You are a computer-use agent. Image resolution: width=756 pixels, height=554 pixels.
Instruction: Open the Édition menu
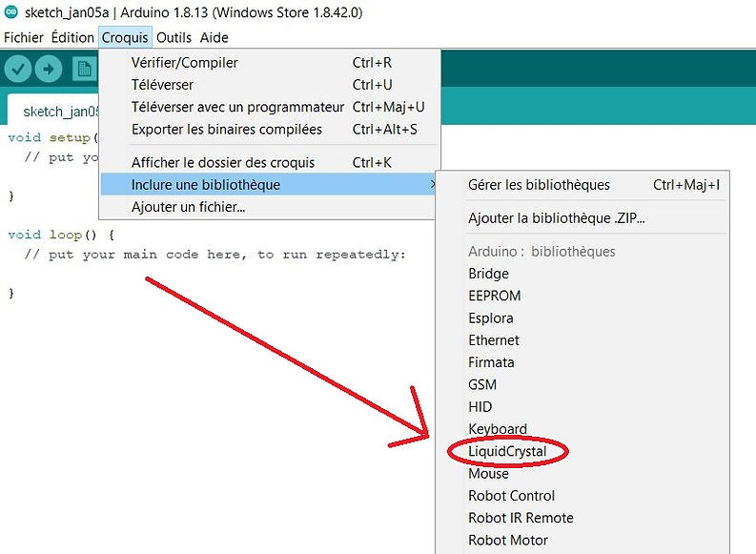pos(72,37)
